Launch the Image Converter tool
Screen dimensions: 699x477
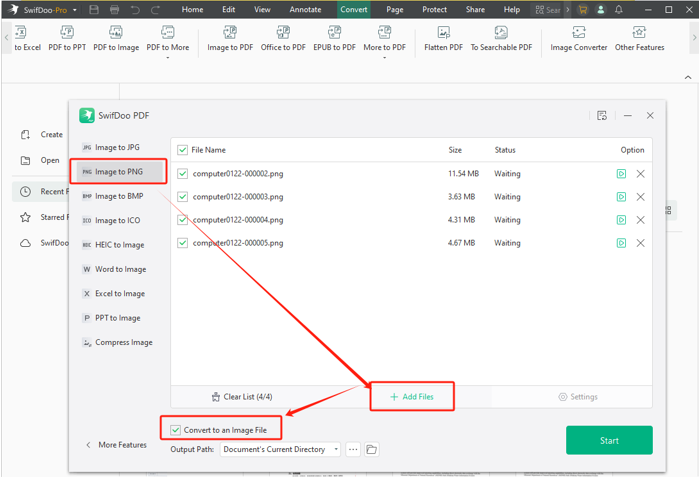tap(579, 38)
